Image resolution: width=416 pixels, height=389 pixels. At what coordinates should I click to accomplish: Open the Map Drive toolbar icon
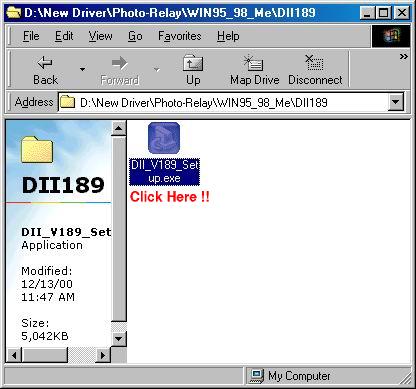tap(253, 62)
